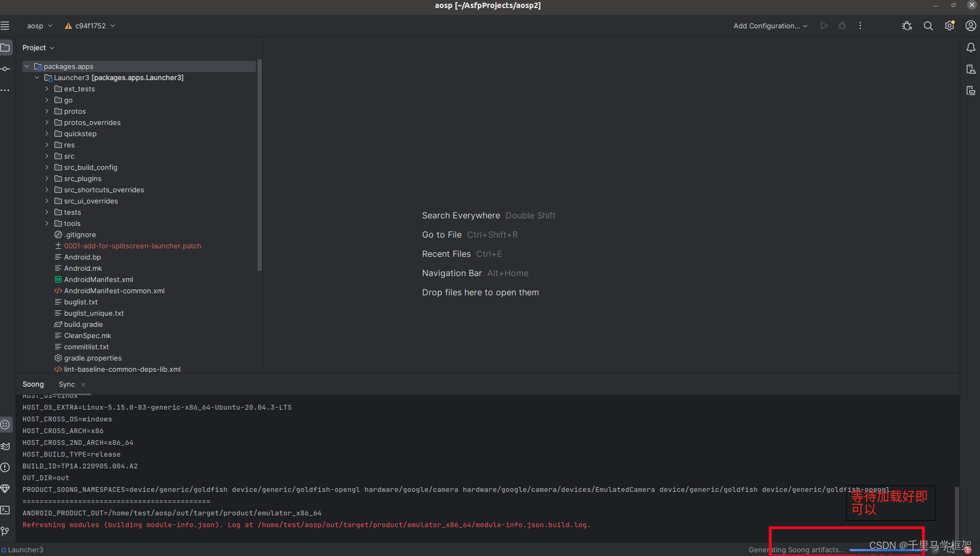
Task: Select the AndroidManifest-common.xml file
Action: click(114, 291)
